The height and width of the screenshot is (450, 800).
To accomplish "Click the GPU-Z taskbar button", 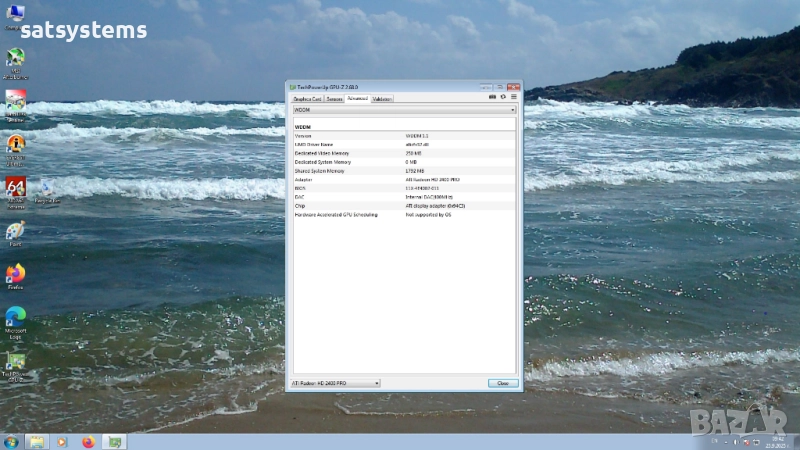I will point(114,441).
